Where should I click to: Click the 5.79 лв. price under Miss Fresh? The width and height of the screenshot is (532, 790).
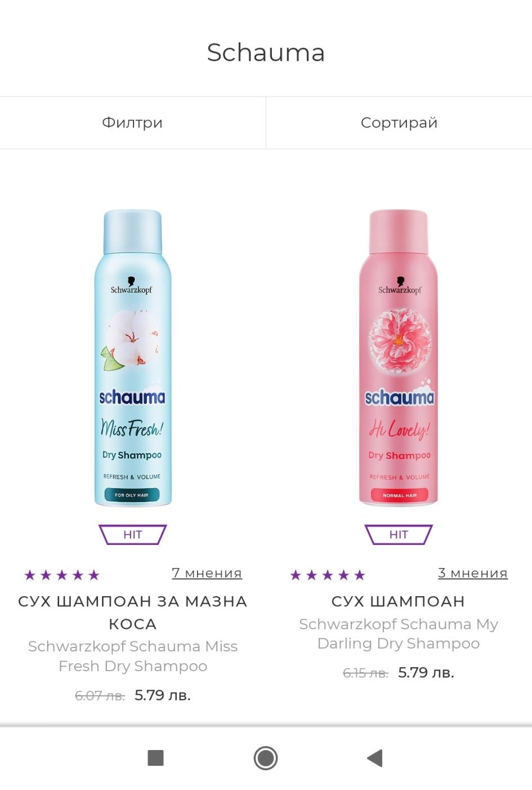[163, 695]
